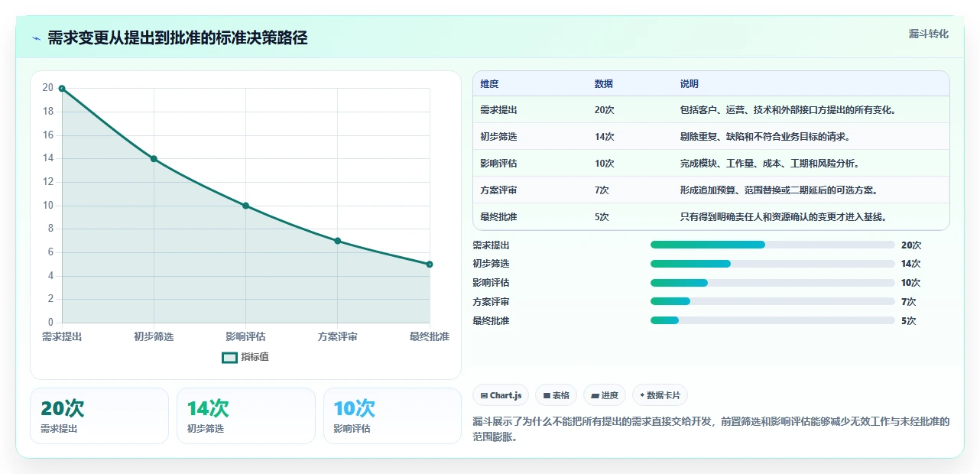This screenshot has width=980, height=474.
Task: Click the x-axis label 最终批准
Action: pos(430,336)
